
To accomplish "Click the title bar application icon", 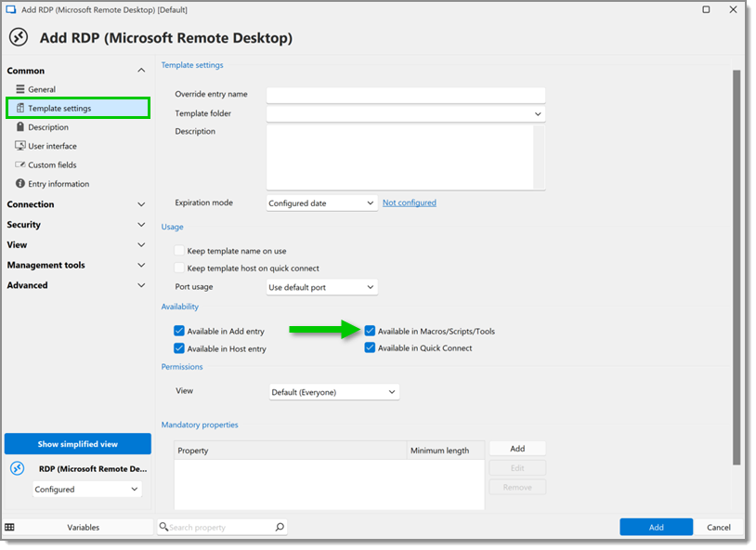I will 11,9.
